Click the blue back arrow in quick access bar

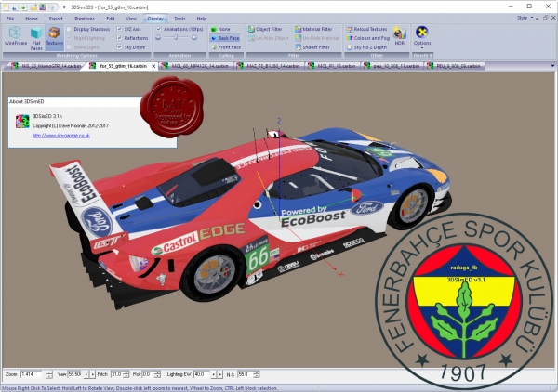[x=15, y=7]
